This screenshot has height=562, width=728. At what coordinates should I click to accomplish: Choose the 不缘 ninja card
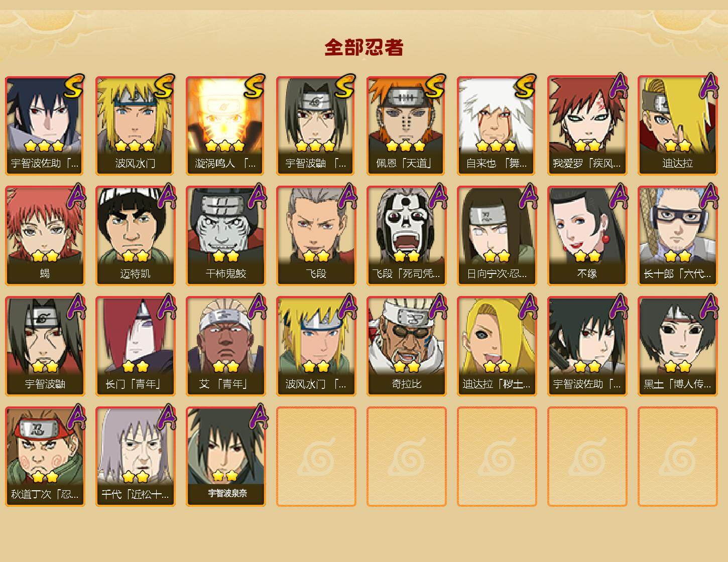point(587,236)
